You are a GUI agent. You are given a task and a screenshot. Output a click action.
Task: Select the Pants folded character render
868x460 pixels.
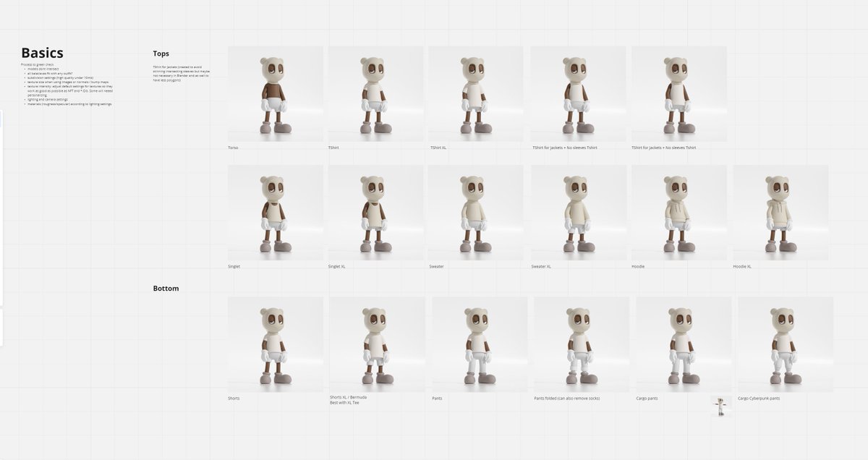pos(582,344)
